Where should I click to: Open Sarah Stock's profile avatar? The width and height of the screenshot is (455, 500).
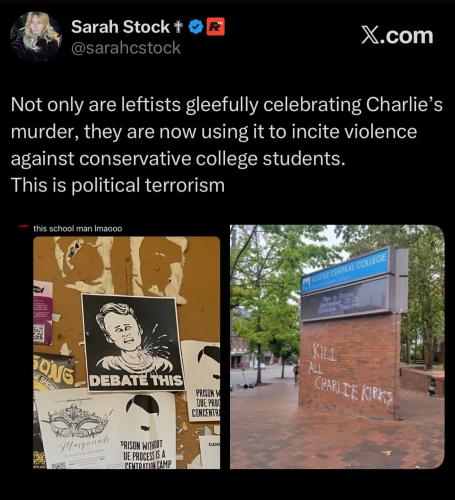point(36,37)
